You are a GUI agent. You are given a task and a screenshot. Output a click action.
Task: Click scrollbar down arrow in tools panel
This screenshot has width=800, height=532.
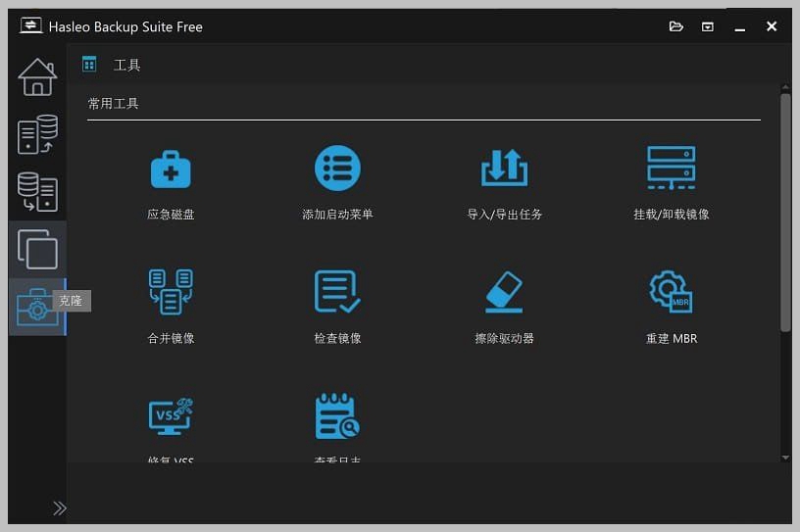(x=785, y=457)
